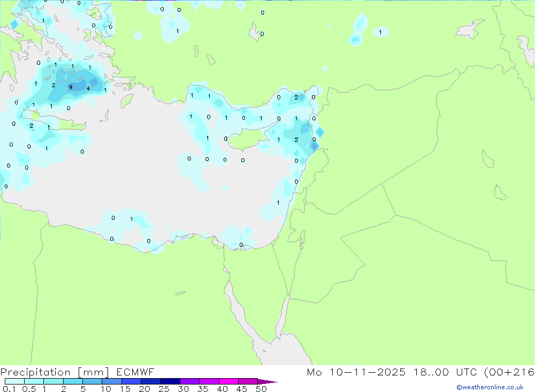Click the 20–25 mm legend swatch
The image size is (535, 392).
pyautogui.click(x=151, y=381)
